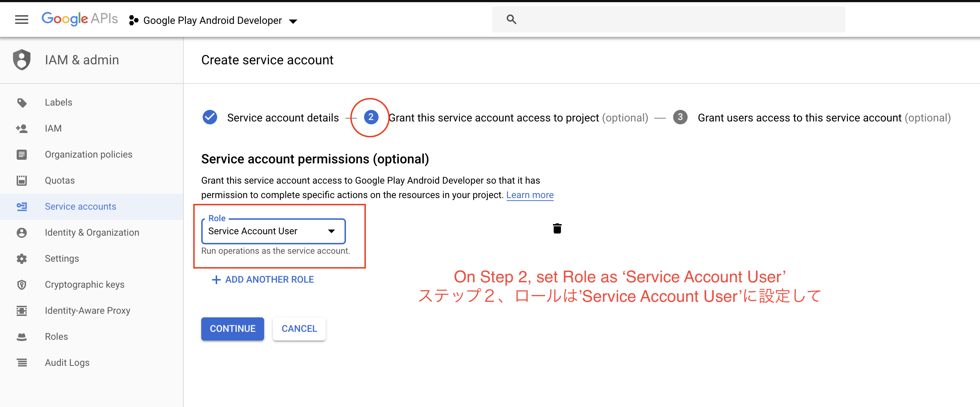Click the Create service account title
This screenshot has width=980, height=407.
267,60
